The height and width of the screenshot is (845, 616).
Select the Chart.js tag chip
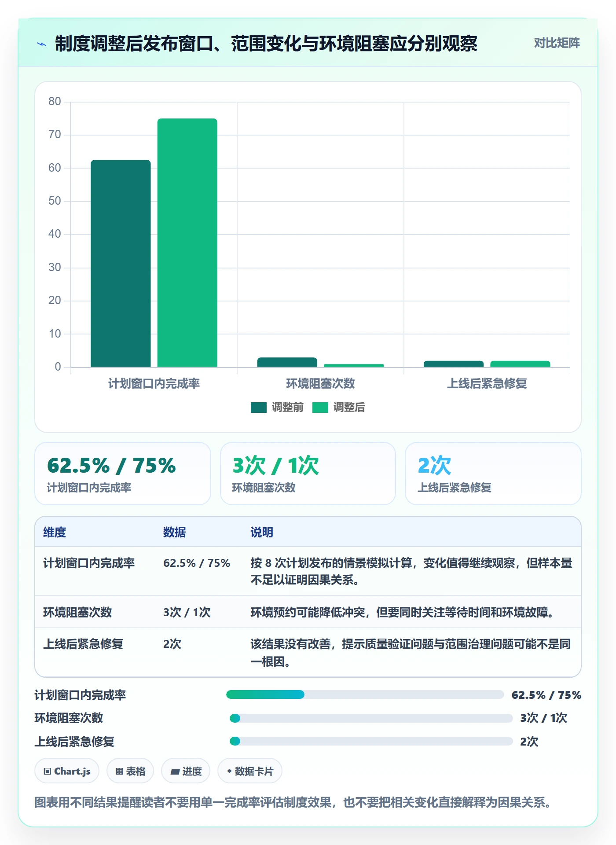coord(67,771)
